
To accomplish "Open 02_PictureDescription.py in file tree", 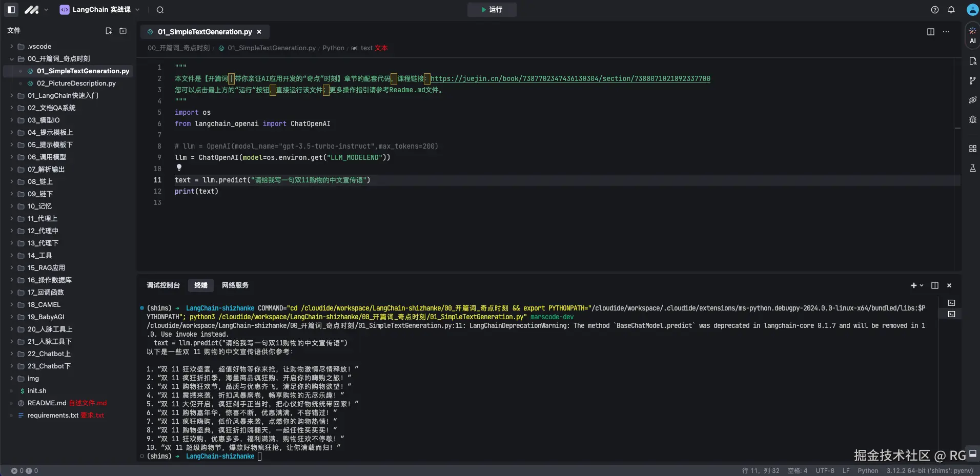I will [x=76, y=83].
